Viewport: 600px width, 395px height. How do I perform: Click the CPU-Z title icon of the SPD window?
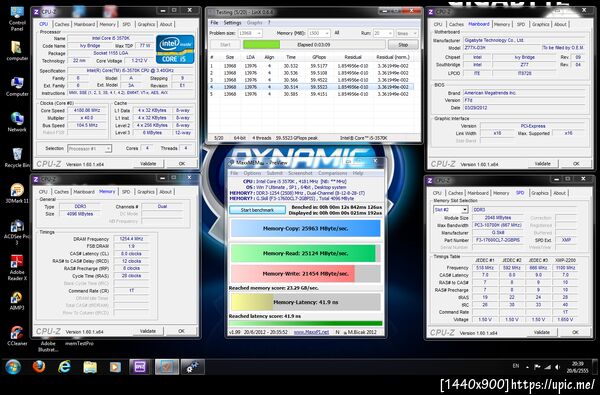pos(431,180)
